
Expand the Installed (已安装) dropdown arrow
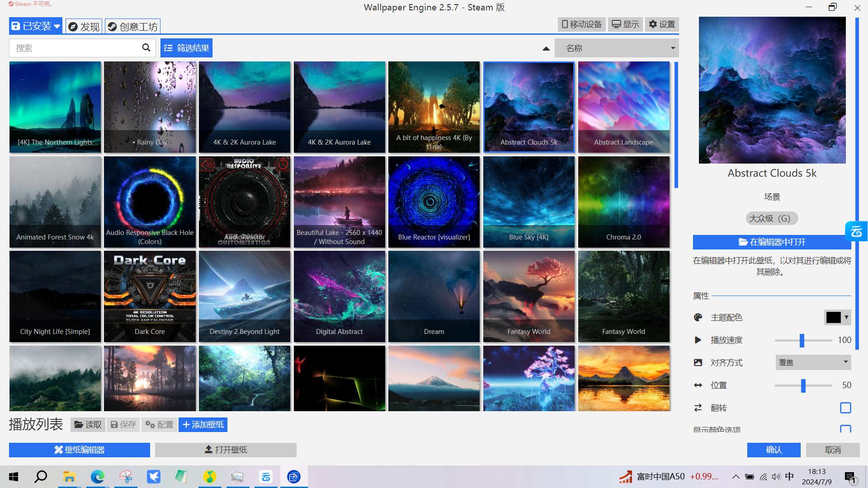pyautogui.click(x=57, y=26)
